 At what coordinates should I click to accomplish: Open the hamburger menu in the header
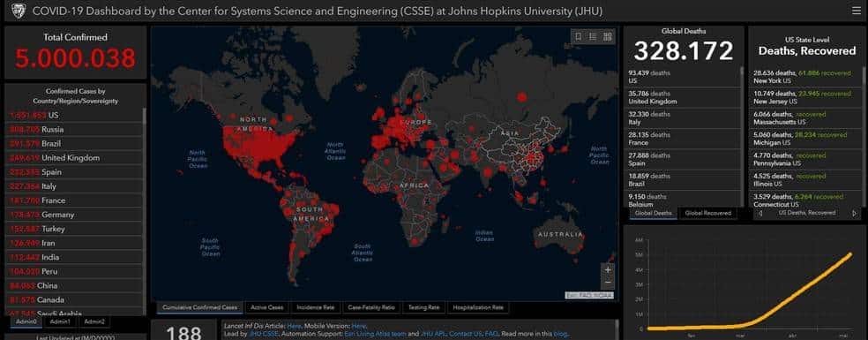click(x=856, y=11)
